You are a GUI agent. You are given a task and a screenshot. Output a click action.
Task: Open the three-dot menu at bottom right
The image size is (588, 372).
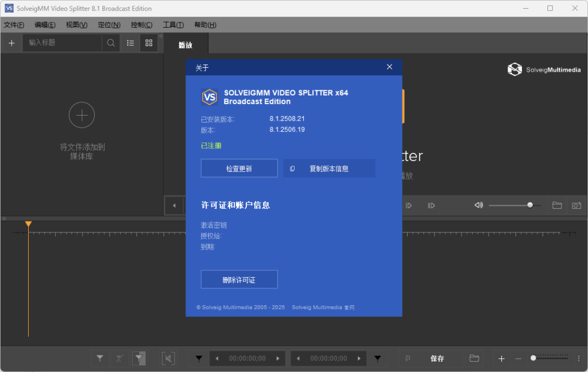tap(579, 358)
